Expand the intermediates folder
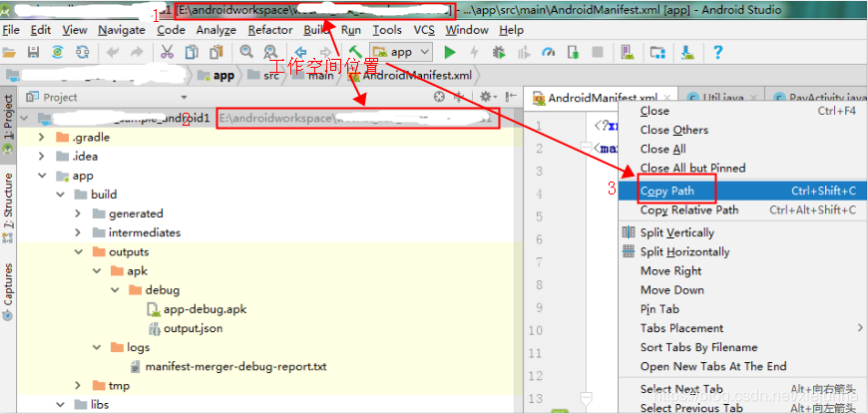This screenshot has width=868, height=414. coord(78,232)
